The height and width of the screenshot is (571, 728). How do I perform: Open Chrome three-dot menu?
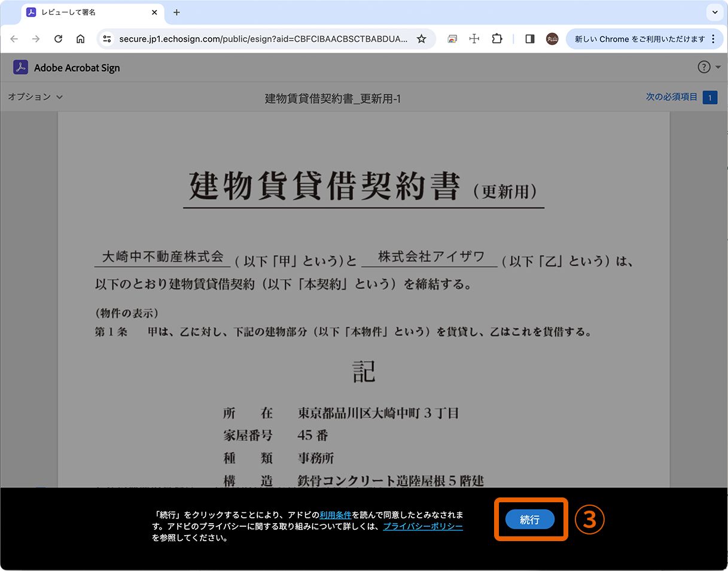tap(712, 39)
